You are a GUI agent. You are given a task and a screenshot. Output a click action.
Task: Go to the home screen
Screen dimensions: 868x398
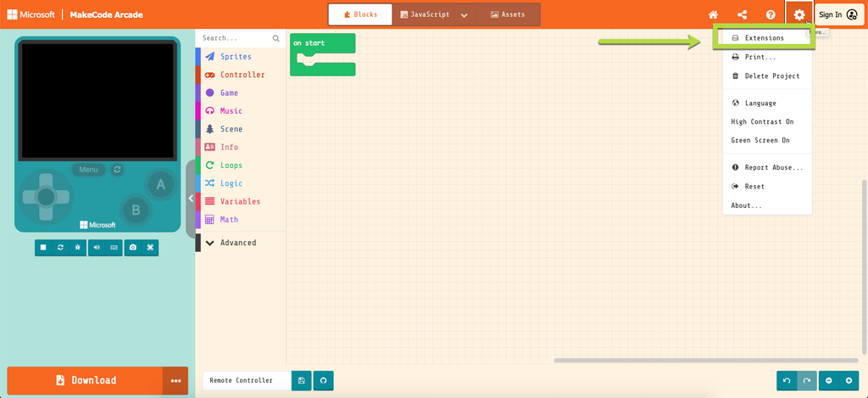click(x=713, y=15)
